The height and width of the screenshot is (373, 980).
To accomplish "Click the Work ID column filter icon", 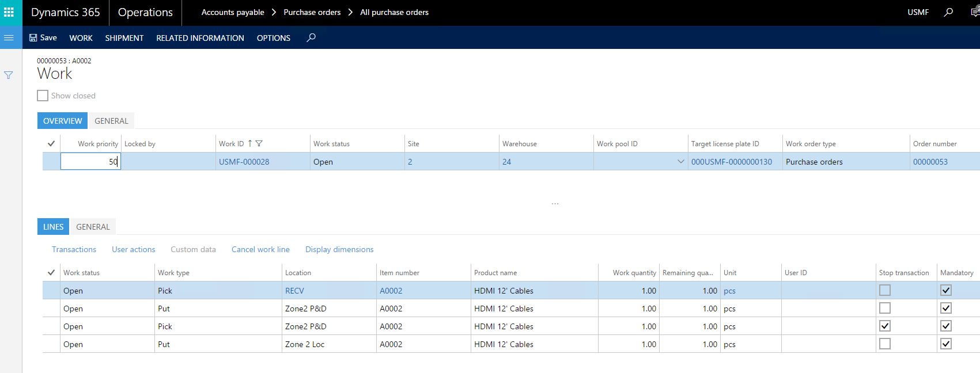I will click(x=259, y=143).
